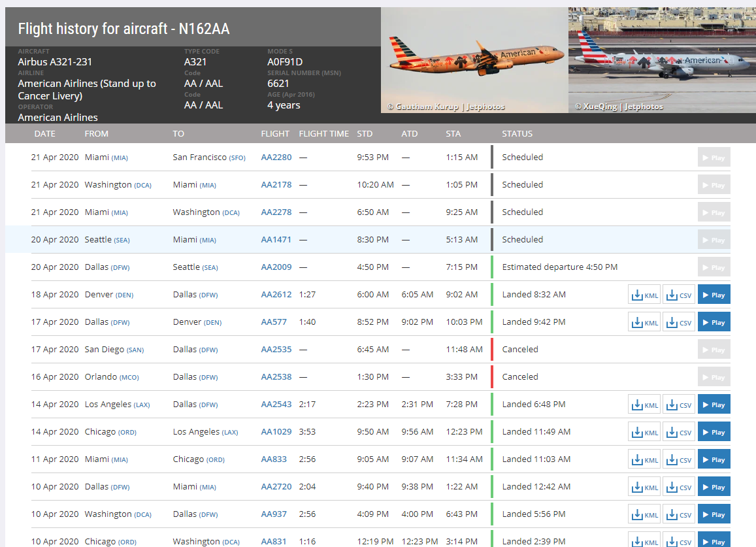Click SAN airport code in AA2535 row
756x547 pixels.
coord(135,351)
